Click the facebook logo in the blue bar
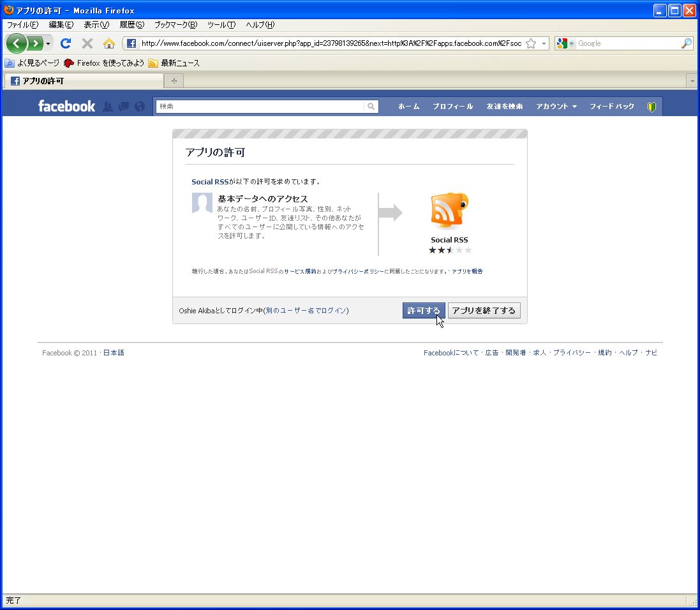 click(66, 107)
